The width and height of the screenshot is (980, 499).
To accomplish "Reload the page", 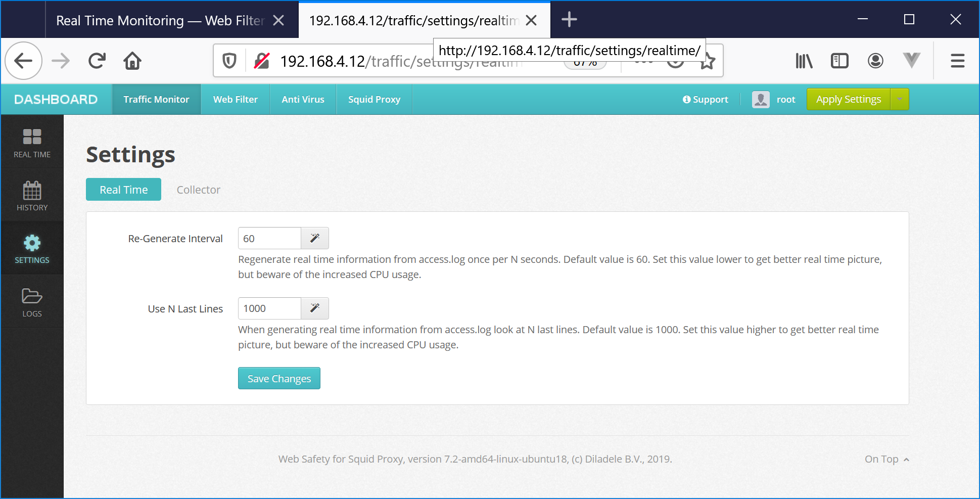I will 97,61.
